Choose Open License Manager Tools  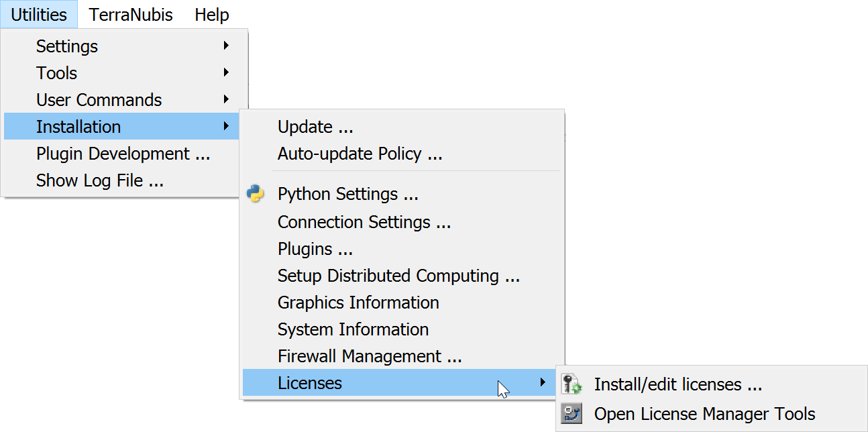point(712,414)
